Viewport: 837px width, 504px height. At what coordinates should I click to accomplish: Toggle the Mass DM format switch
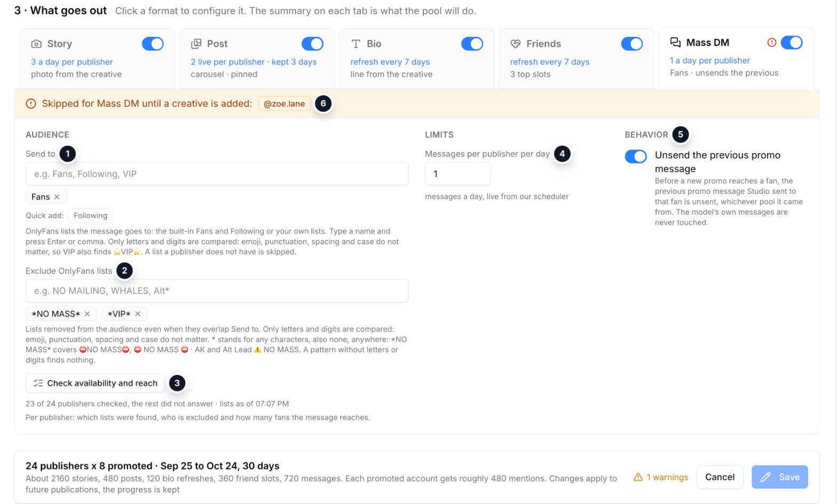point(792,42)
